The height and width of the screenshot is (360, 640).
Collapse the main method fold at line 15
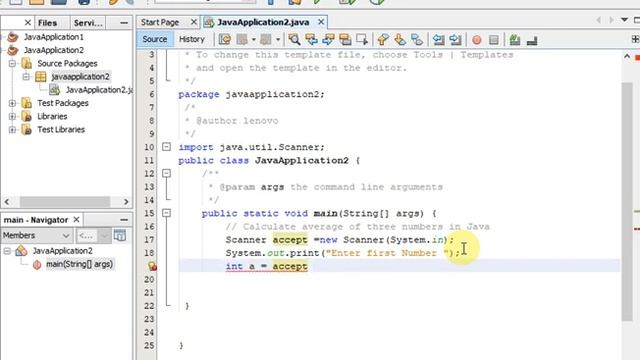166,213
